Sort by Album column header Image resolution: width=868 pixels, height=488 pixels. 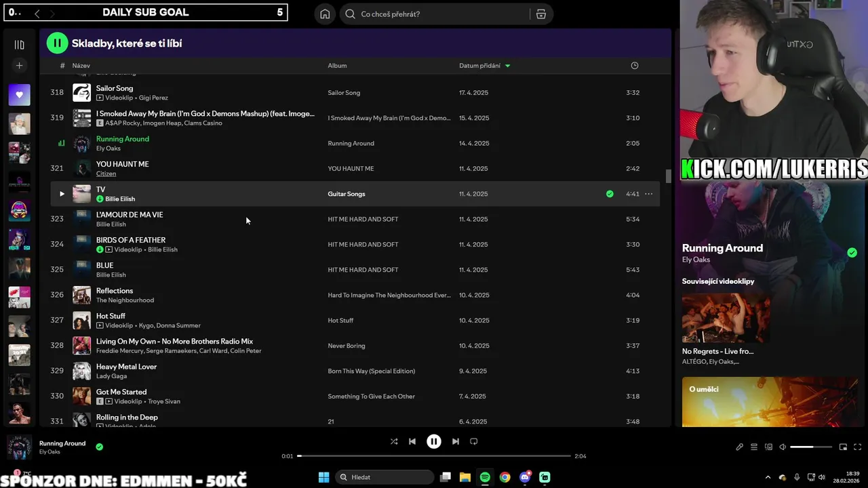337,66
